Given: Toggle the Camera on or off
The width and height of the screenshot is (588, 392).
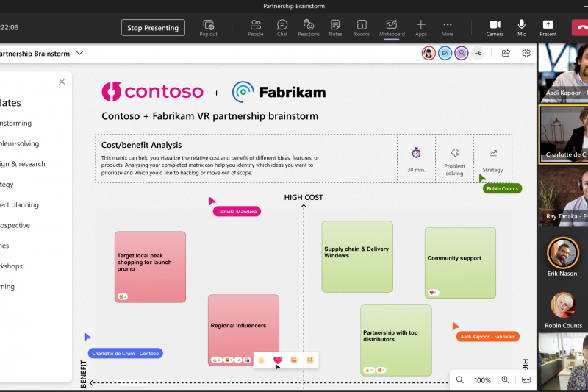Looking at the screenshot, I should point(495,28).
